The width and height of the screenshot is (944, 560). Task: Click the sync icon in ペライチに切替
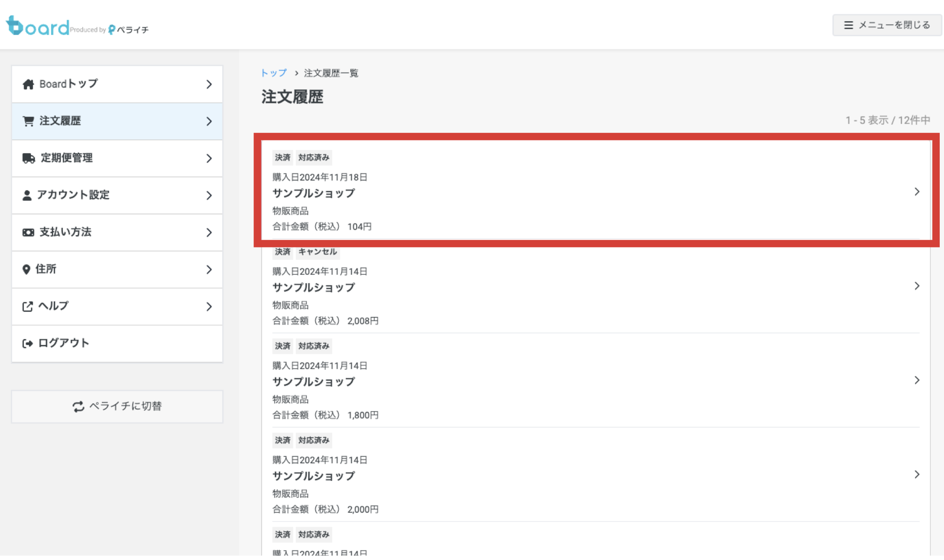click(x=78, y=406)
